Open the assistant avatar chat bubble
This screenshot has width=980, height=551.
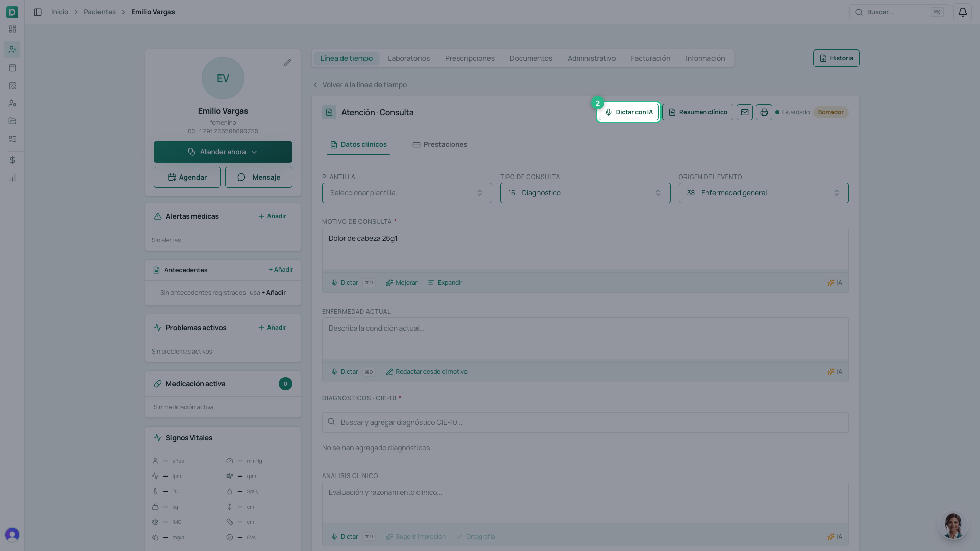tap(953, 525)
